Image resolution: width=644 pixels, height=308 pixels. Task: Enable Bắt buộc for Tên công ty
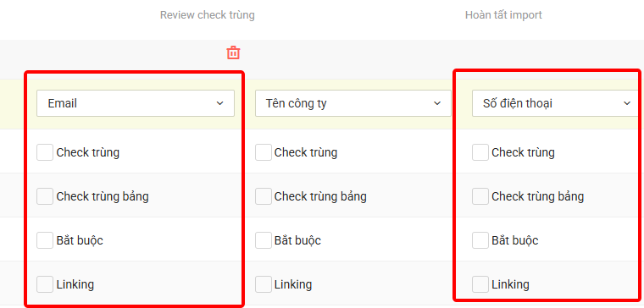[264, 240]
